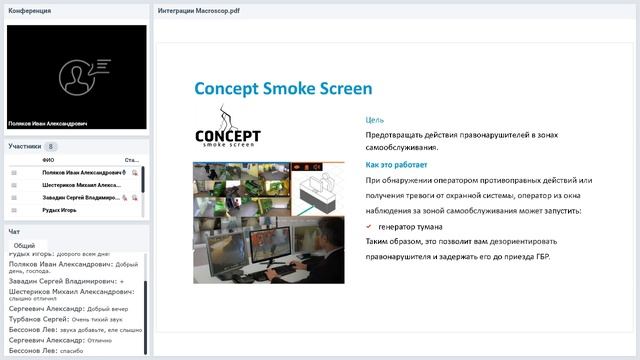Viewport: 640px width, 360px height.
Task: Select participant Поляков Иван Александрович in list
Action: click(x=82, y=173)
